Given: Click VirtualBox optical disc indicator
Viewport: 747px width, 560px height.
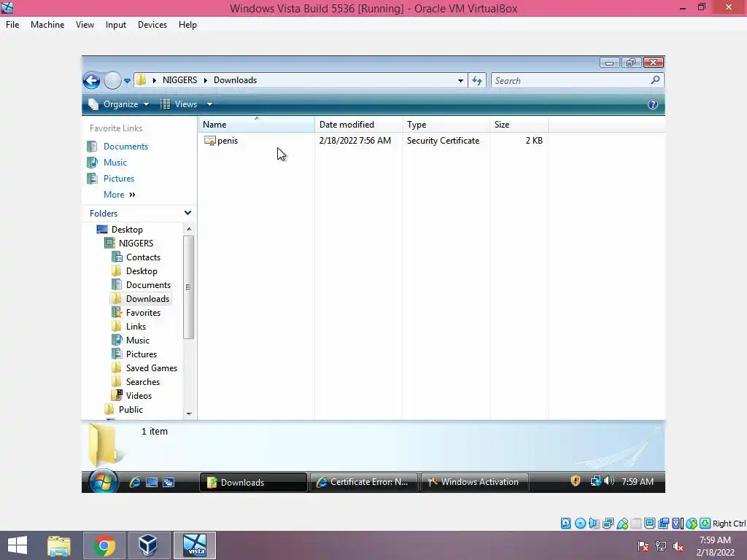Looking at the screenshot, I should tap(580, 524).
